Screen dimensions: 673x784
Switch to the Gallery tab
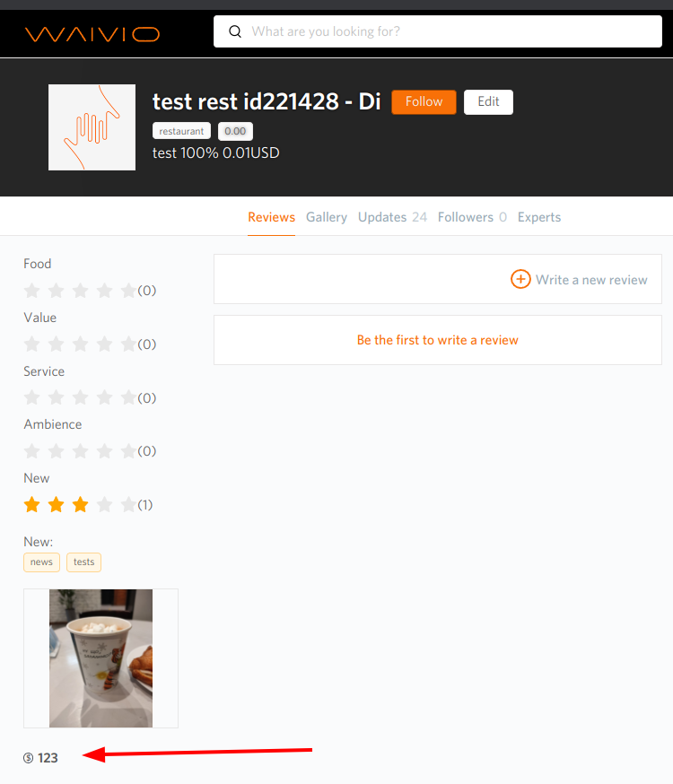click(327, 217)
